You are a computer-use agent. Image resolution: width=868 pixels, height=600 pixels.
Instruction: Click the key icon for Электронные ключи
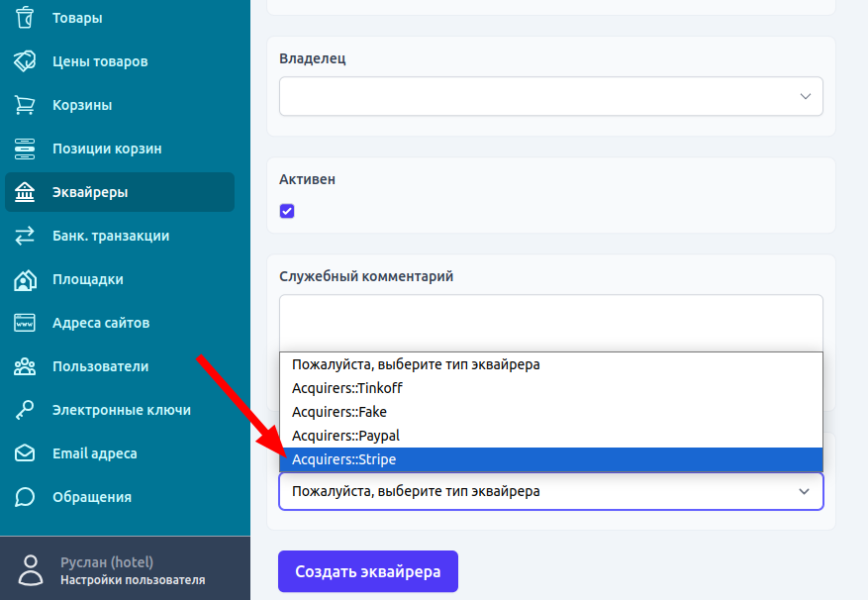point(25,410)
